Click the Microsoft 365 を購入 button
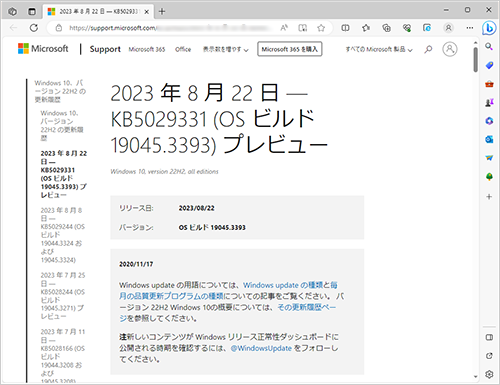The height and width of the screenshot is (385, 500). coord(289,49)
